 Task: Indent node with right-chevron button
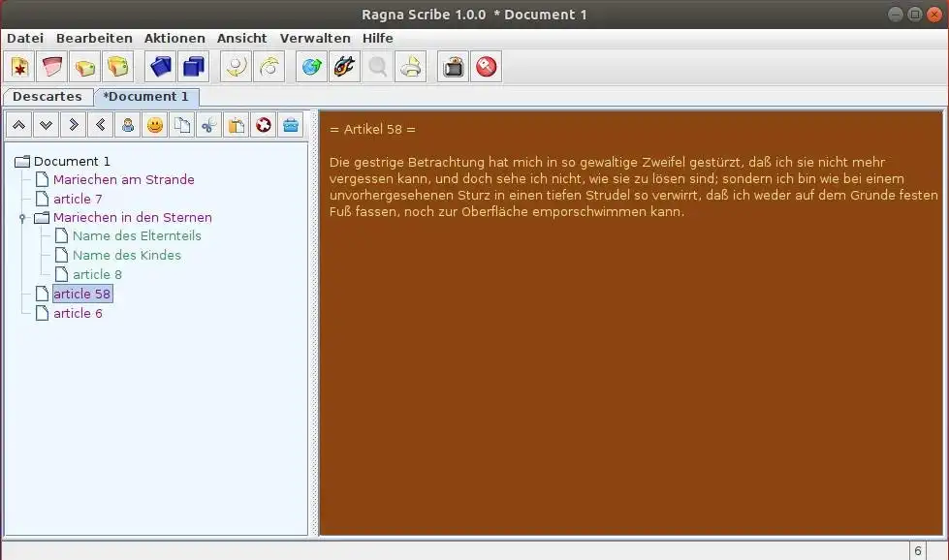[74, 125]
